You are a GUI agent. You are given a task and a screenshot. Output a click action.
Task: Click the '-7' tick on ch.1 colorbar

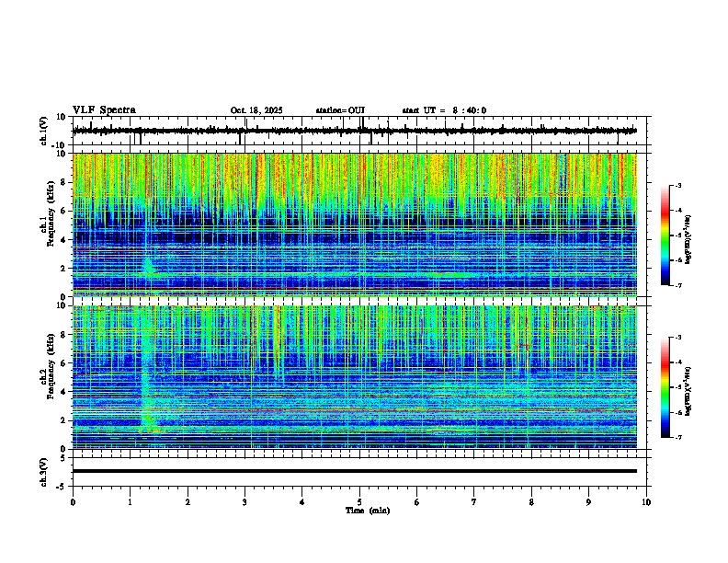click(x=678, y=285)
